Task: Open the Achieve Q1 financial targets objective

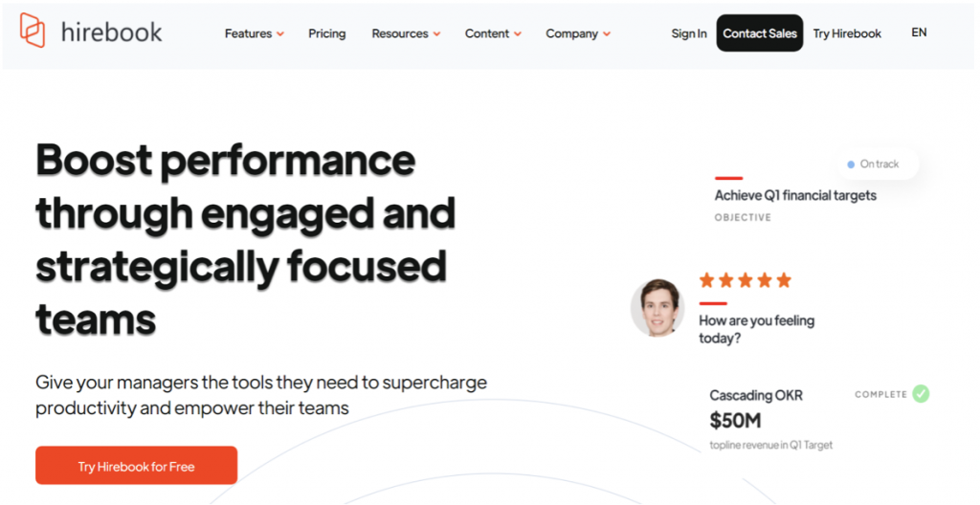Action: click(795, 195)
